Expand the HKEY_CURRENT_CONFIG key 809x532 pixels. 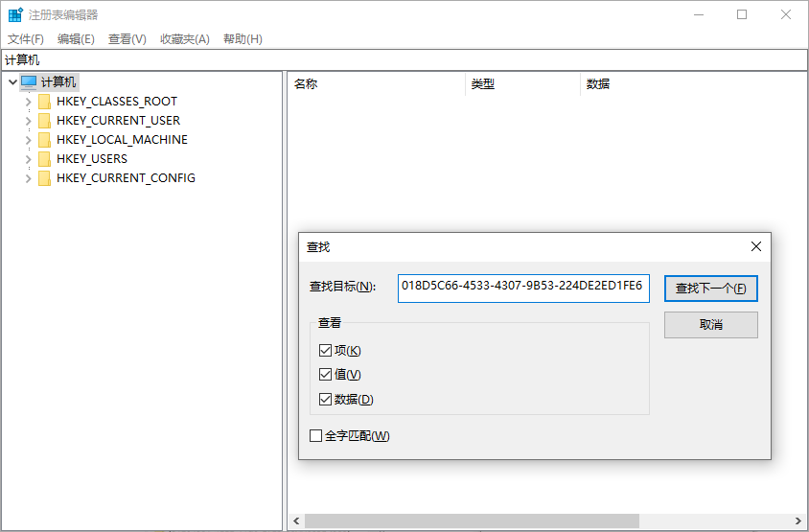coord(29,178)
